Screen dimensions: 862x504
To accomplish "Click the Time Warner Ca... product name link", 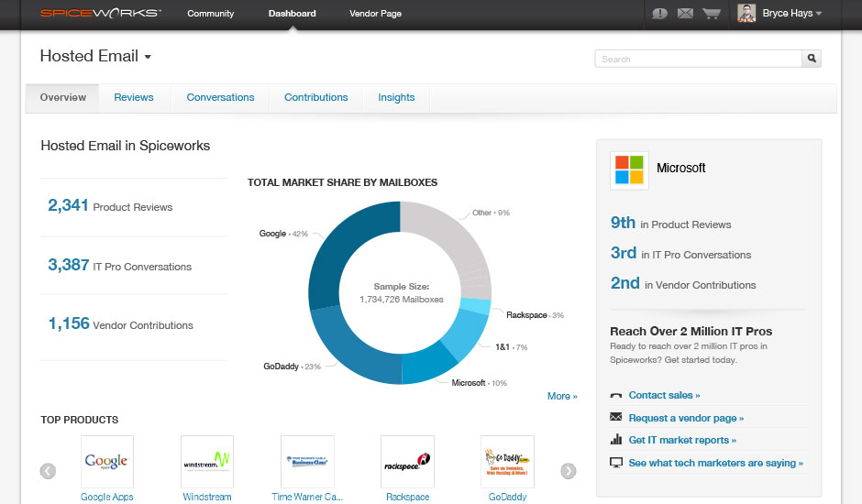I will click(307, 497).
